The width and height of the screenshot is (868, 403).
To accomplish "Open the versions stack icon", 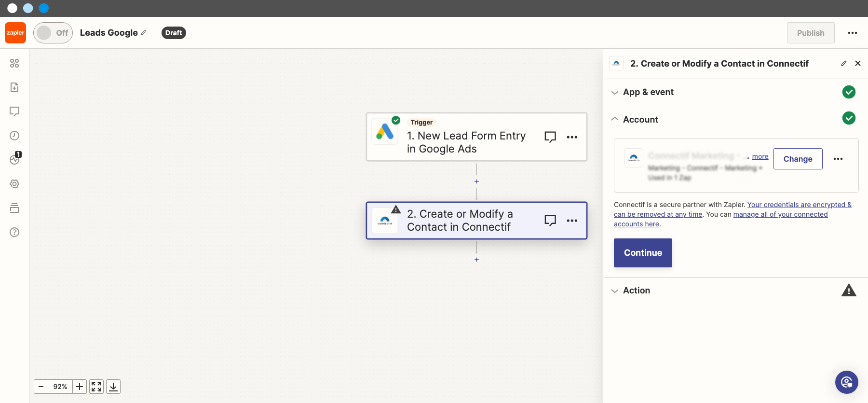I will pyautogui.click(x=14, y=208).
